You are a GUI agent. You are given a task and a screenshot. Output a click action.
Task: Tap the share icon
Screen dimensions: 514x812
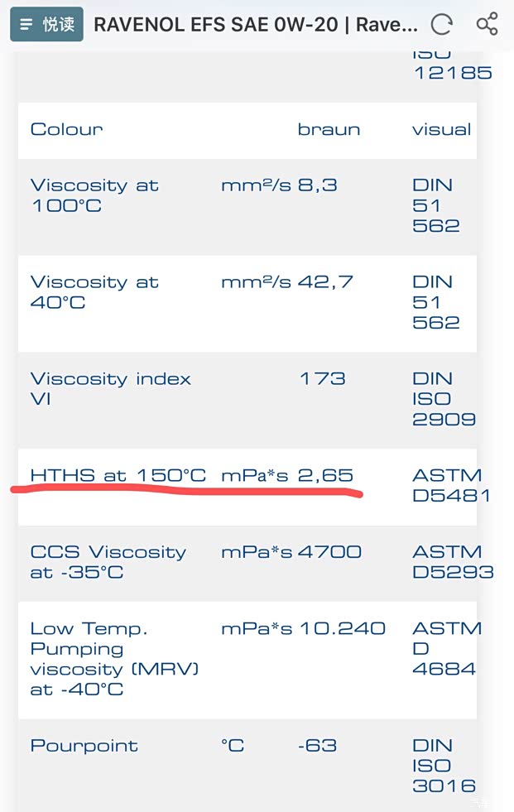(488, 24)
